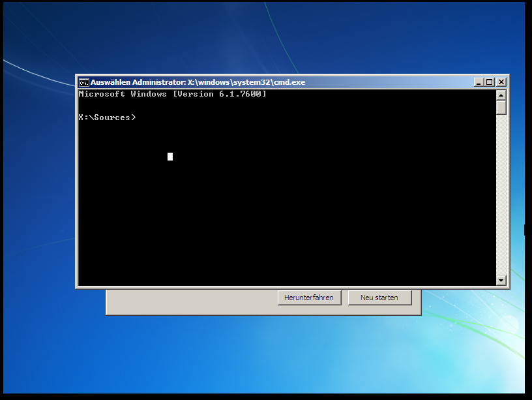
Task: Minimize the command prompt window
Action: tap(479, 82)
